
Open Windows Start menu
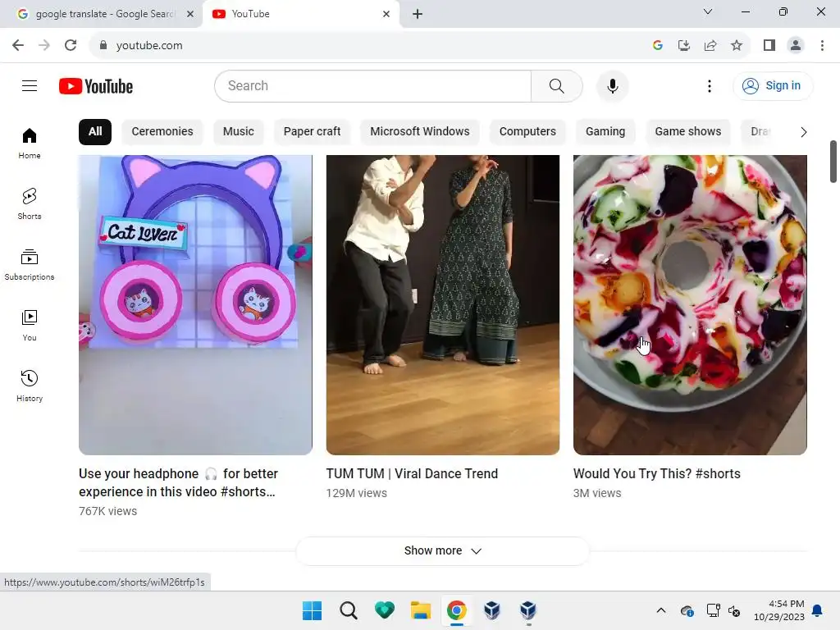[x=313, y=610]
